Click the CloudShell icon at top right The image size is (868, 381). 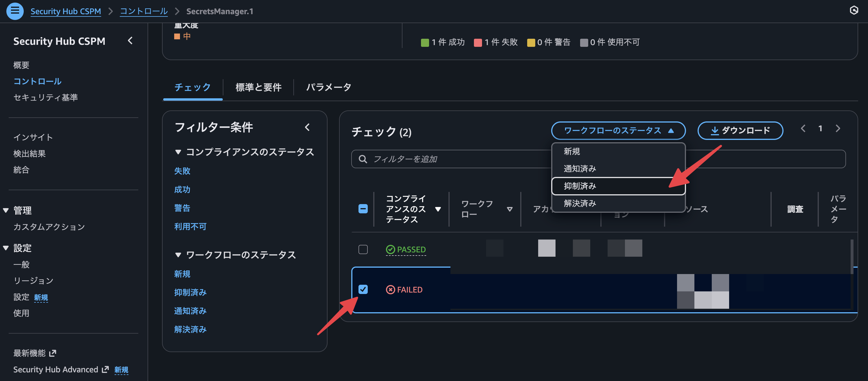pos(855,11)
